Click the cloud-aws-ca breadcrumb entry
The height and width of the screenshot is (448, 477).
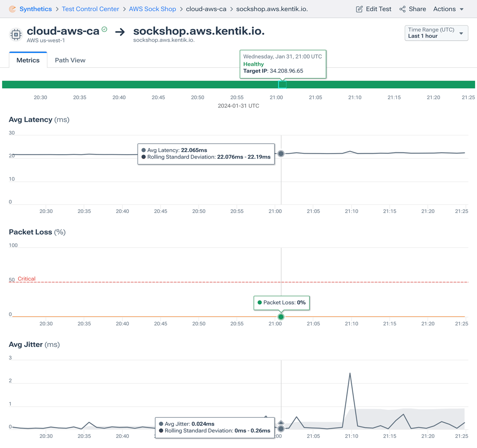[x=206, y=9]
